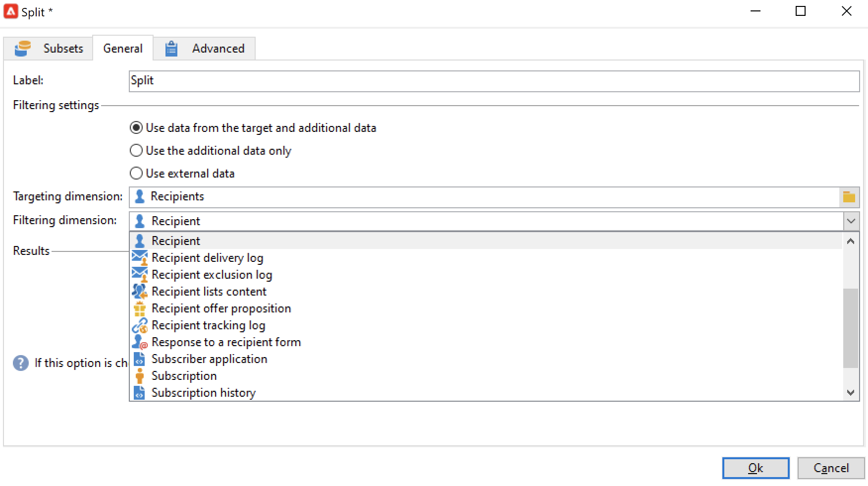Click the Recipient offer proposition gift icon

coord(140,308)
